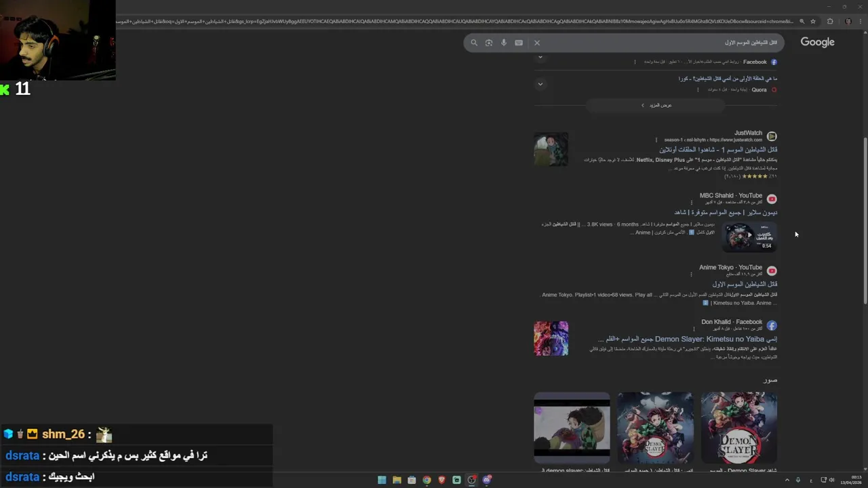Screen dimensions: 868x488
Task: Open the Discord taskbar icon
Action: click(486, 480)
